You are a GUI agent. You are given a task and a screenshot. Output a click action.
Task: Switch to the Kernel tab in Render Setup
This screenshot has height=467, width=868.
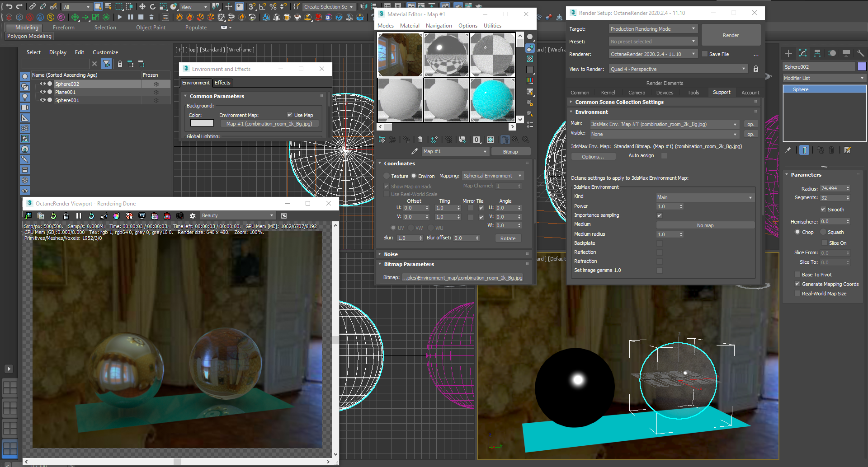(608, 93)
